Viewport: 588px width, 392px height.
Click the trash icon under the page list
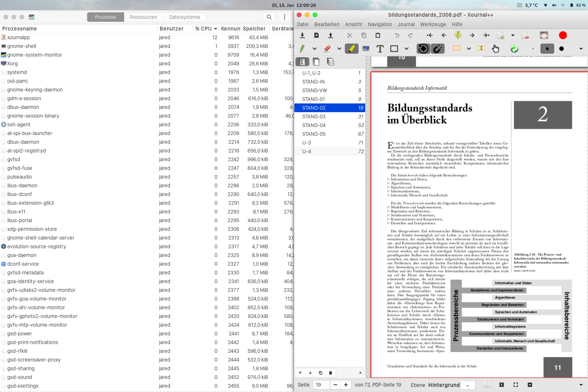point(330,373)
